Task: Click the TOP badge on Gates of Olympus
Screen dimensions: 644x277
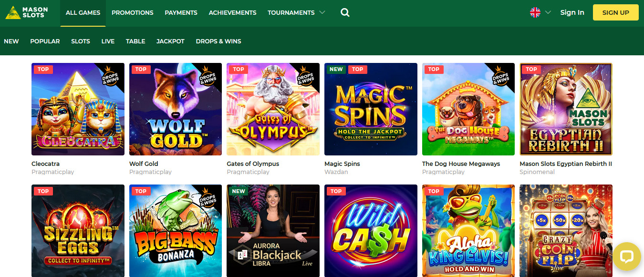Action: click(x=239, y=69)
